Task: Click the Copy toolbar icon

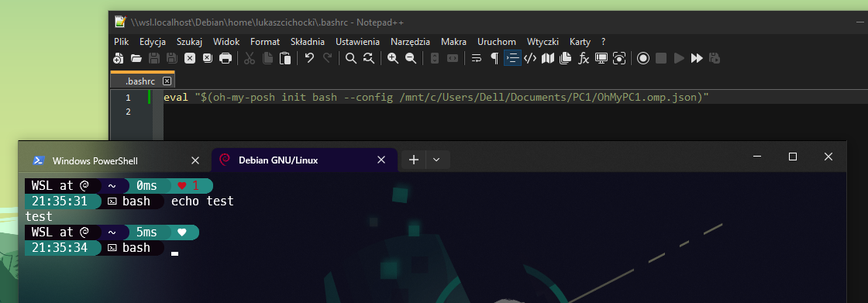Action: click(267, 58)
